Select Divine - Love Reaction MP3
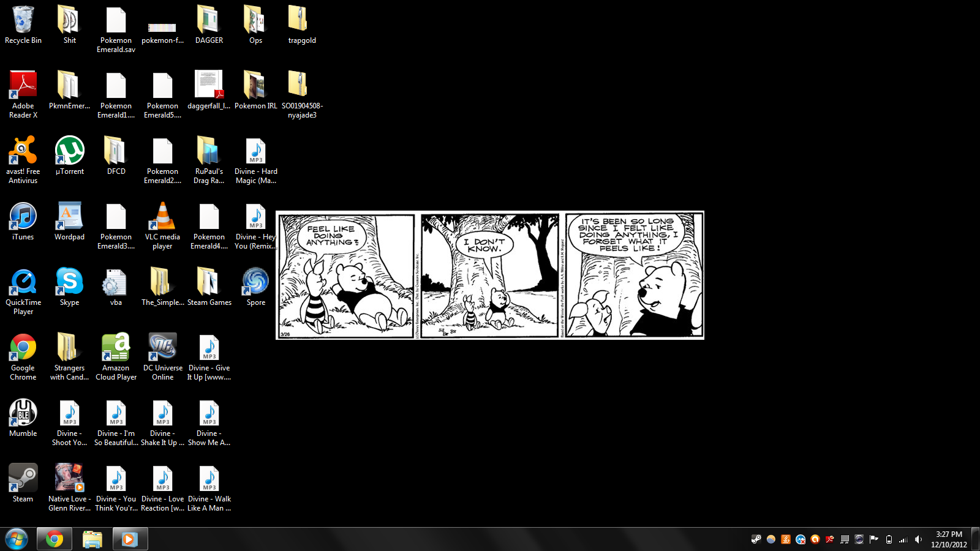980x551 pixels. pyautogui.click(x=163, y=488)
